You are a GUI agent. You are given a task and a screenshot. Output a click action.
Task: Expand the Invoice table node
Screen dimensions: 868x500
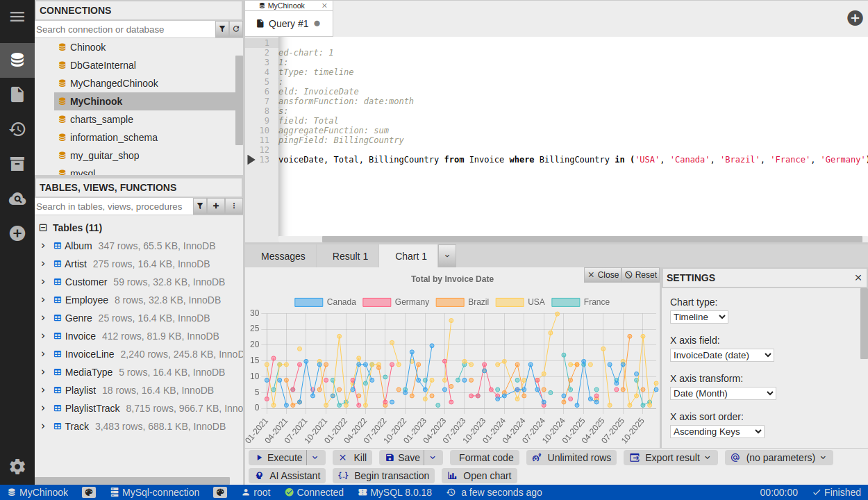(43, 336)
